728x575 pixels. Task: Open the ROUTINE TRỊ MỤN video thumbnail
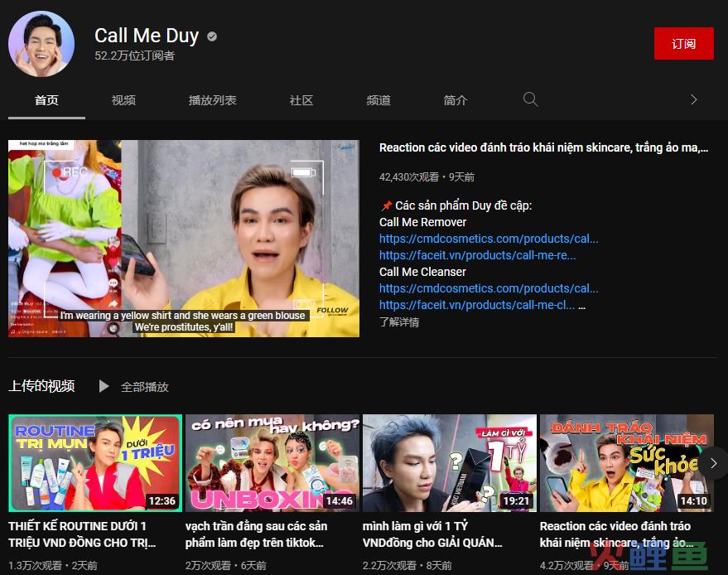point(95,463)
